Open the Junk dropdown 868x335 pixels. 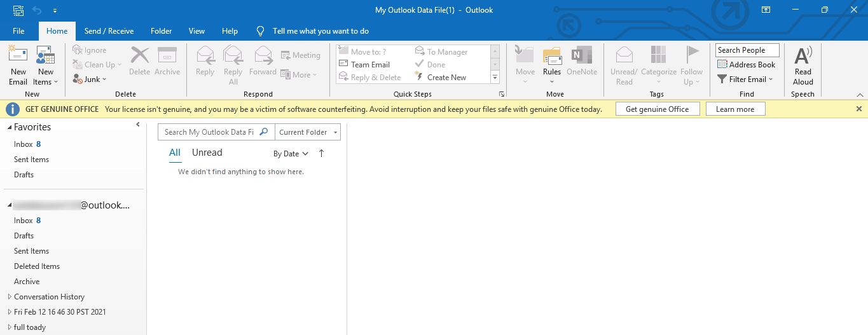pos(90,79)
